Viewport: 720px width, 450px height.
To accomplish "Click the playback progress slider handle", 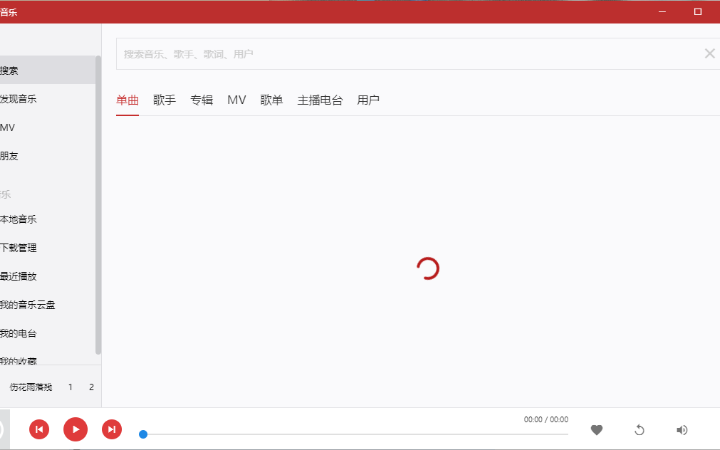I will tap(143, 434).
